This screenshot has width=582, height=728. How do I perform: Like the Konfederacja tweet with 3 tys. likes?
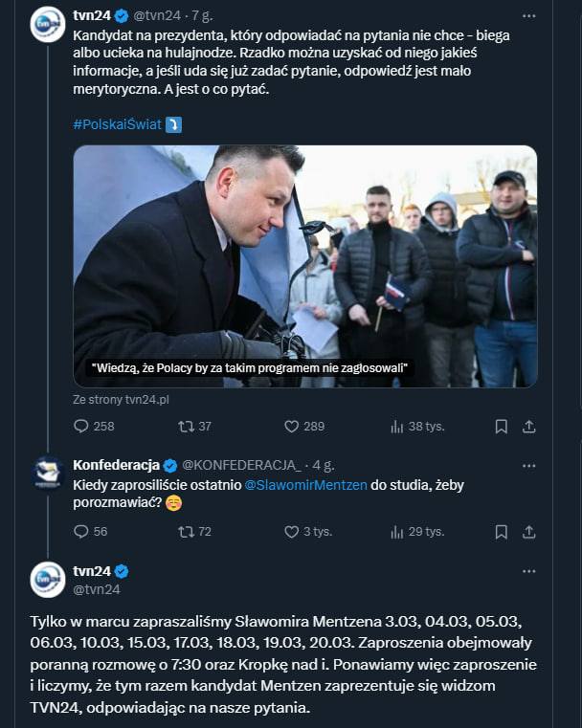pos(291,532)
